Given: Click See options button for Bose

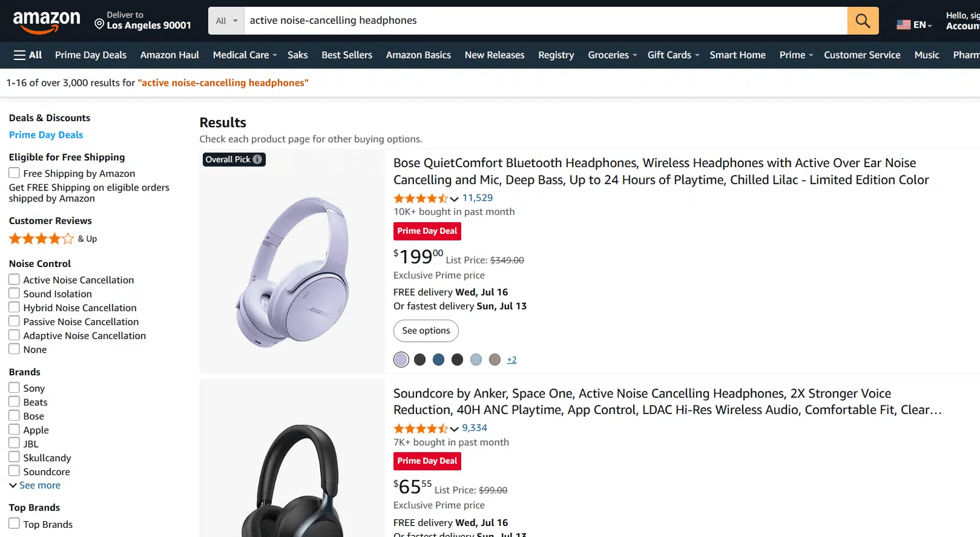Looking at the screenshot, I should pyautogui.click(x=426, y=331).
